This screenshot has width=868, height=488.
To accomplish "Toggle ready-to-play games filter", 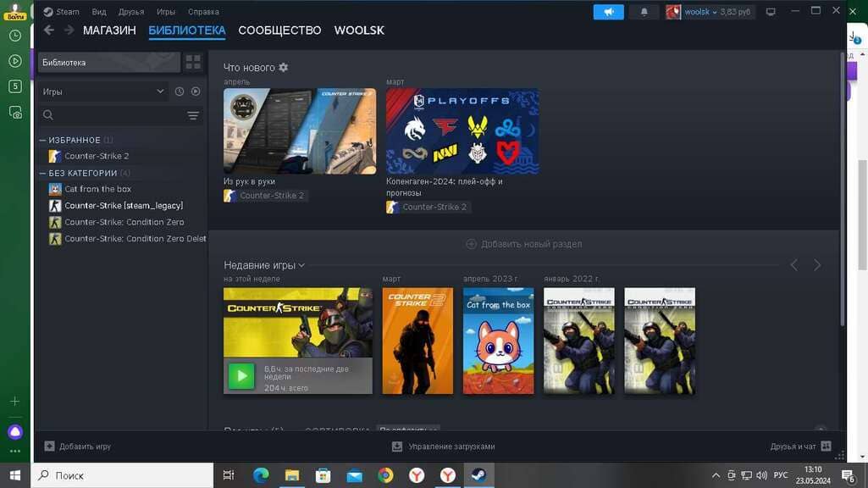I will [196, 91].
